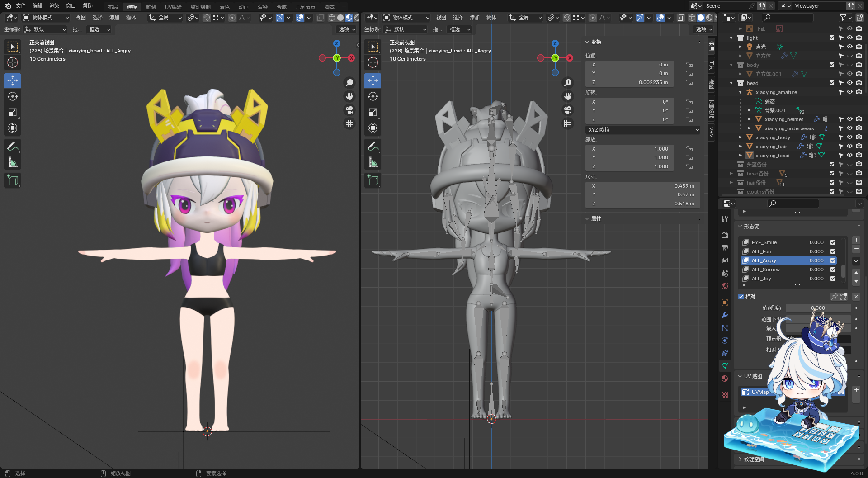Switch to the 动画 workspace tab
Viewport: 868px width, 478px height.
244,7
